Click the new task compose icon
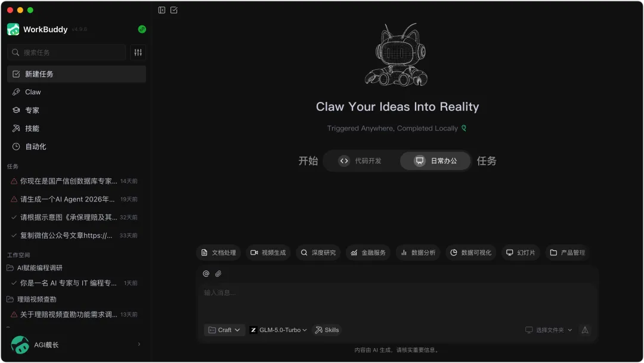 tap(174, 10)
